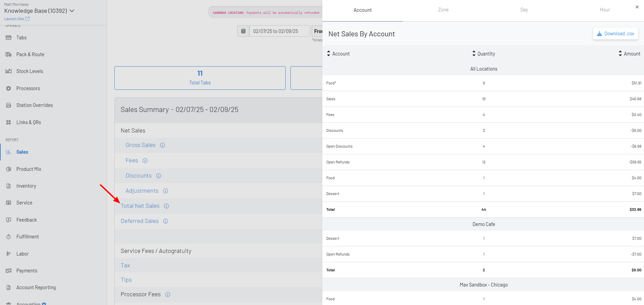Switch to the Zone tab
Viewport: 644px width, 305px height.
443,10
